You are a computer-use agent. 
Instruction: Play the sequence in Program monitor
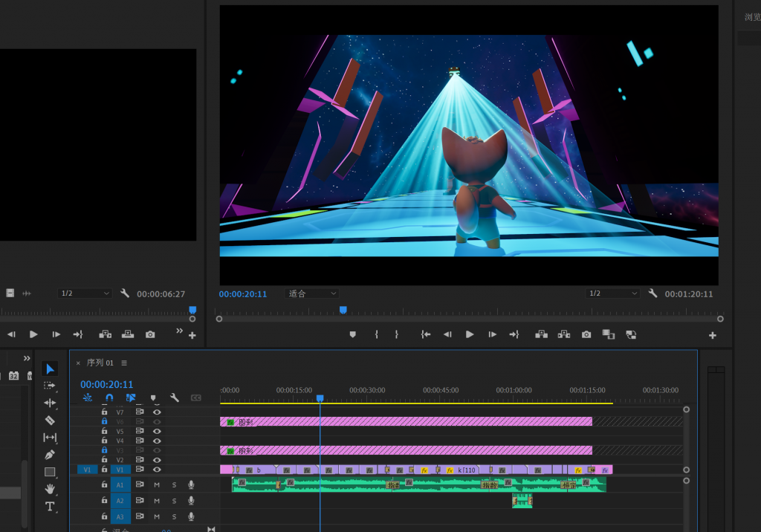click(x=470, y=334)
